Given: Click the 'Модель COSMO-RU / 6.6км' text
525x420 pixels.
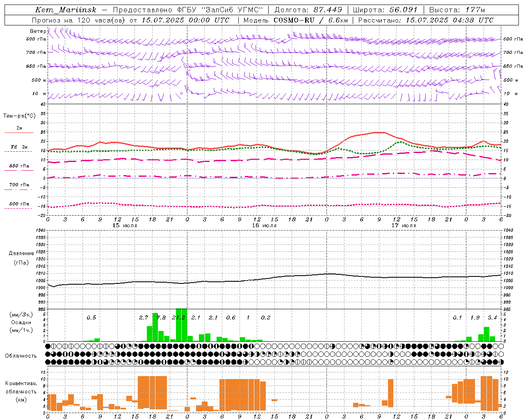Looking at the screenshot, I should pyautogui.click(x=296, y=20).
